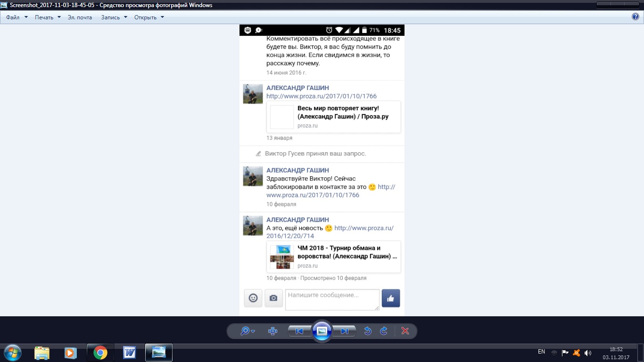Click the EN language indicator

tap(541, 352)
